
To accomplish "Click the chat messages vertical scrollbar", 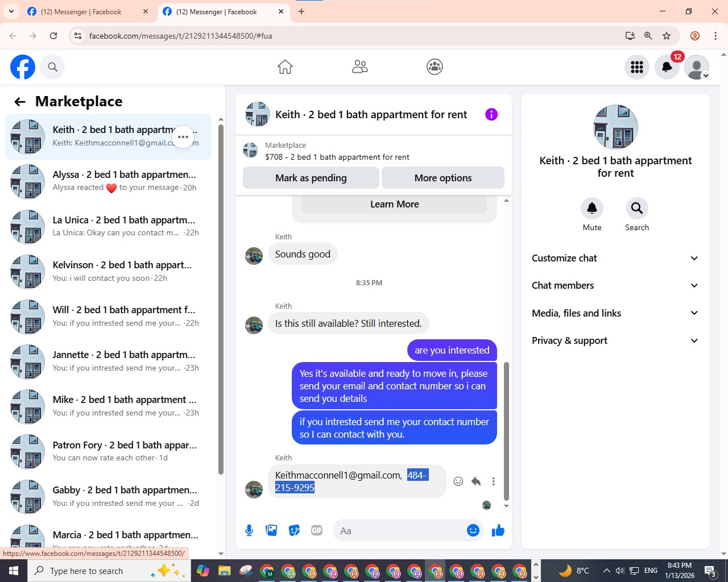I will 506,432.
